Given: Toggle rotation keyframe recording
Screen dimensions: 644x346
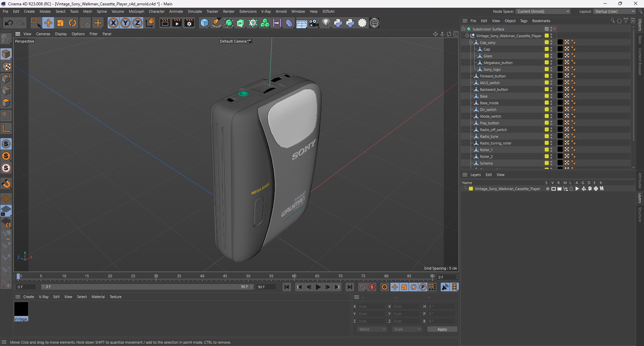Looking at the screenshot, I should click(414, 287).
